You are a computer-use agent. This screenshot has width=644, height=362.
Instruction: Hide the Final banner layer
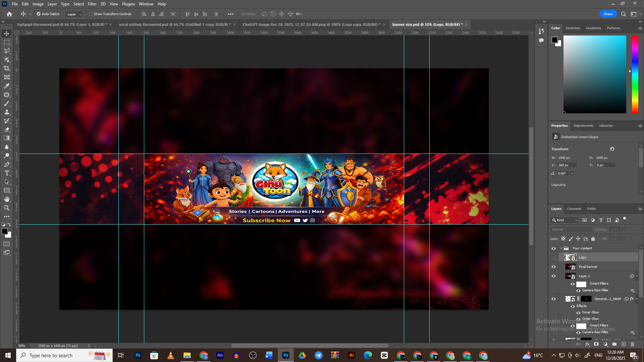pos(553,267)
